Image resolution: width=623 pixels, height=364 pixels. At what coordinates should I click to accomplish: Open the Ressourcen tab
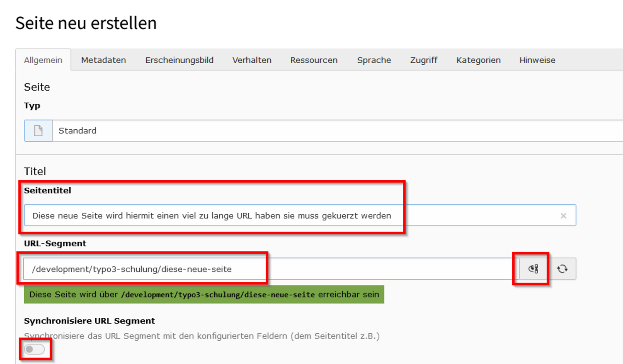pos(314,60)
